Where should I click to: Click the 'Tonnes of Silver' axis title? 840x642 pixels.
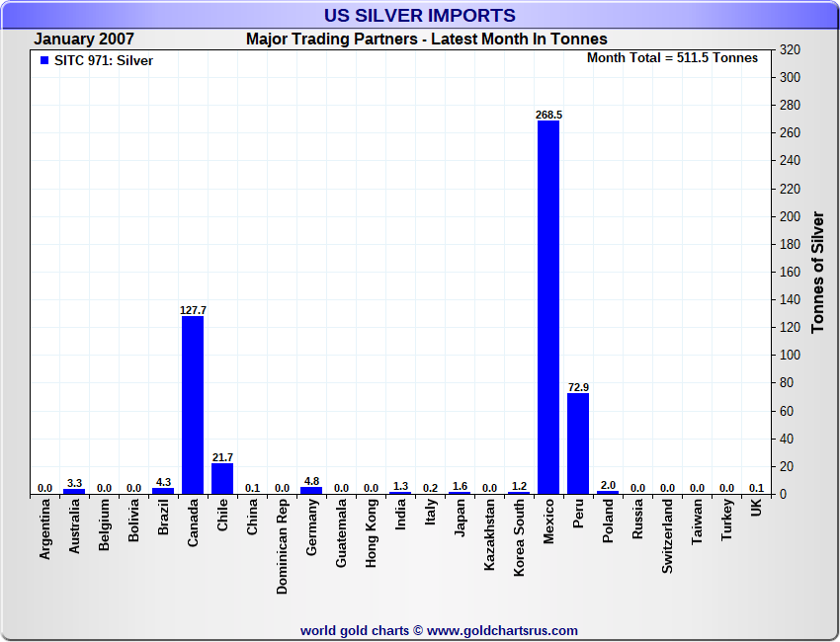(x=817, y=272)
